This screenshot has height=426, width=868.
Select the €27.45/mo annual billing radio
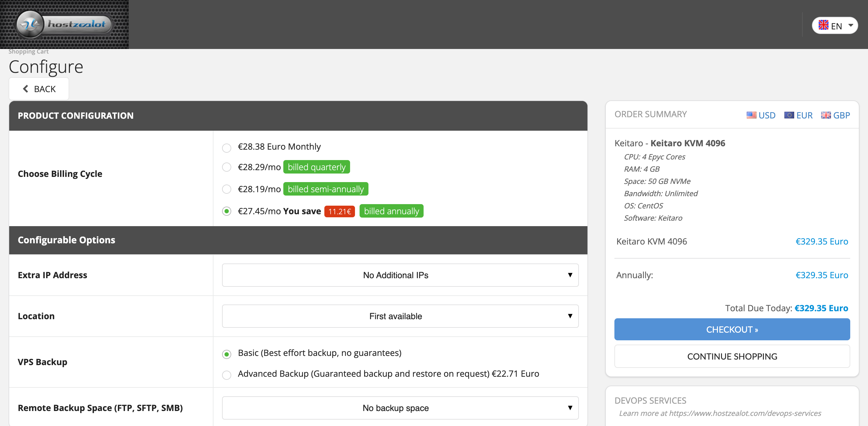pyautogui.click(x=227, y=211)
